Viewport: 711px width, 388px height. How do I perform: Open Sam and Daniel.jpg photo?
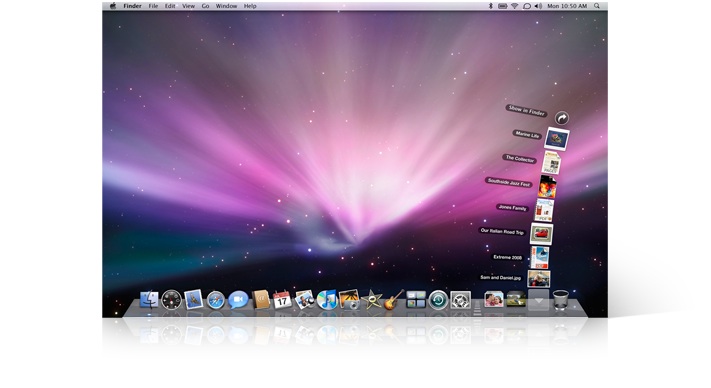[539, 278]
